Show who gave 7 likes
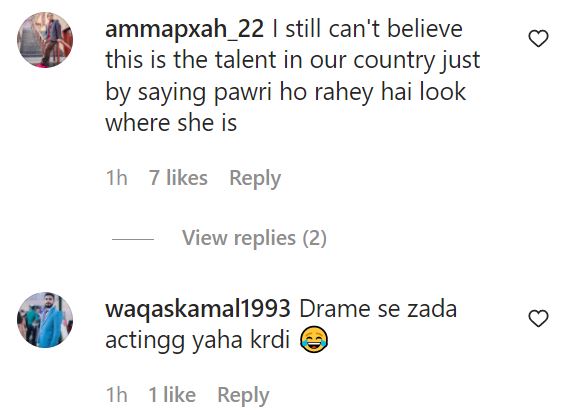Image resolution: width=567 pixels, height=415 pixels. pos(178,178)
